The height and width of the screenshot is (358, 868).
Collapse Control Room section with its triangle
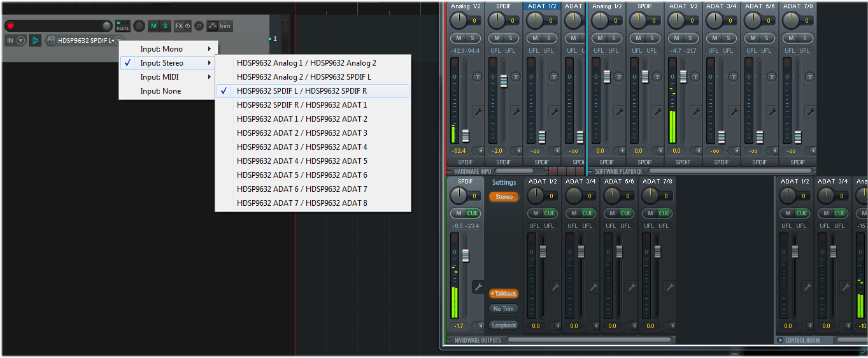[x=781, y=340]
